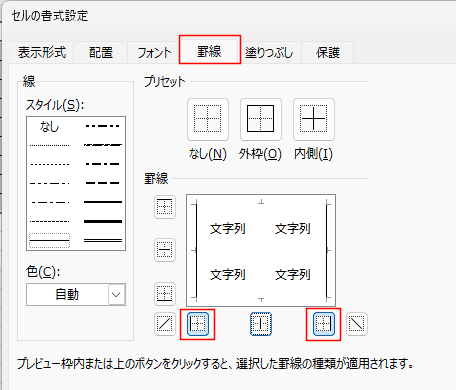Select the medium dash-dot-dot line style at top right
This screenshot has height=390, width=456.
(x=103, y=126)
